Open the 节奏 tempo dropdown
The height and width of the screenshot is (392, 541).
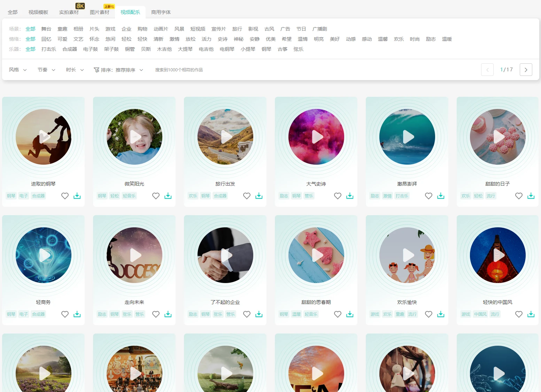click(46, 70)
